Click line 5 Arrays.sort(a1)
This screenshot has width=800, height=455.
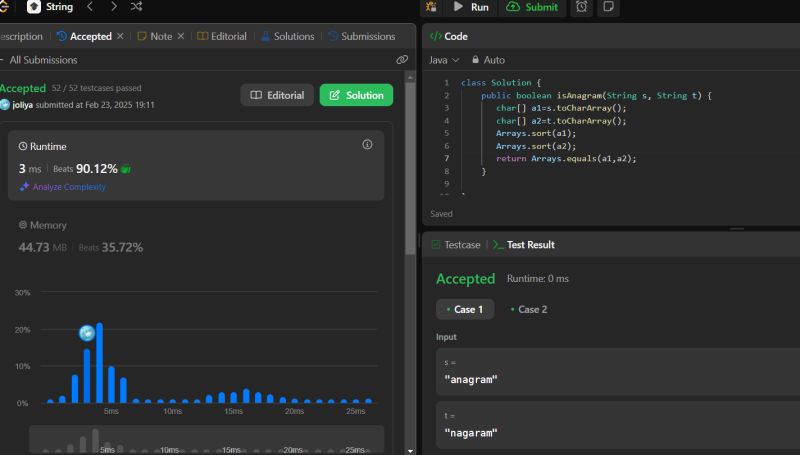[x=536, y=133]
